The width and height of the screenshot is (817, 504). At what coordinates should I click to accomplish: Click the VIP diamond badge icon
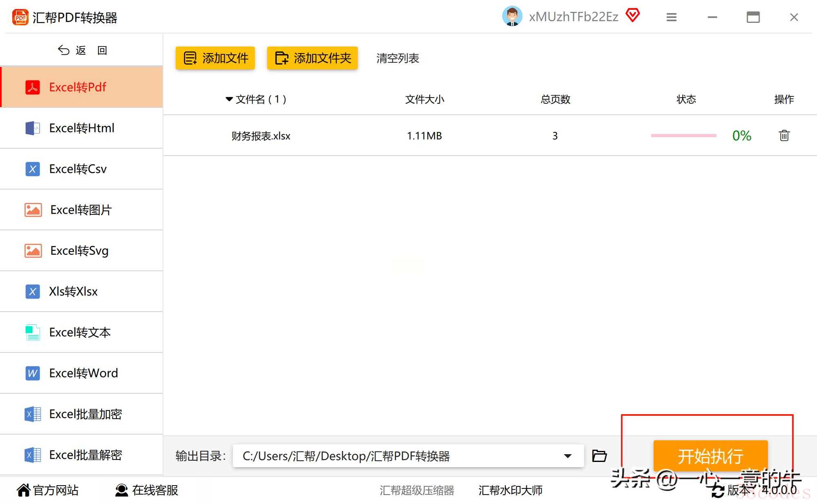point(632,16)
